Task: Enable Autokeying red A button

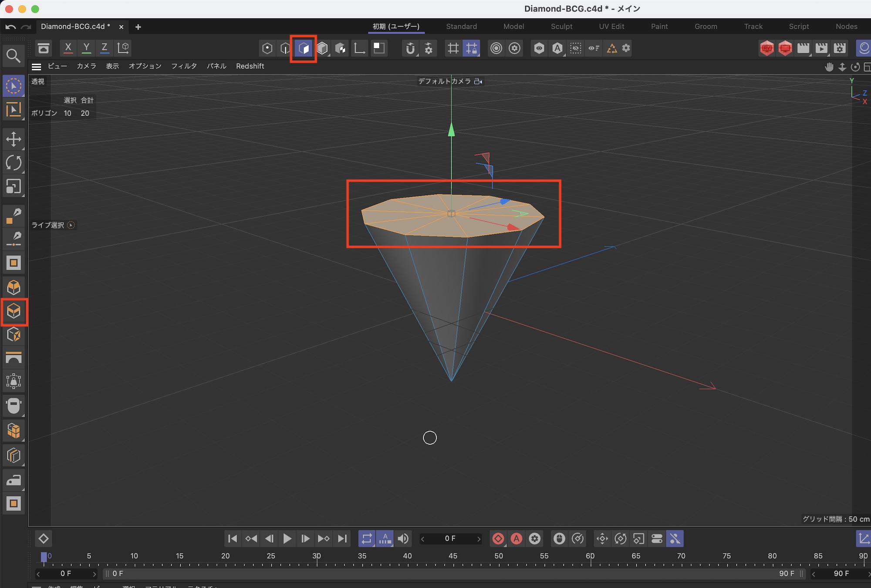Action: click(517, 539)
